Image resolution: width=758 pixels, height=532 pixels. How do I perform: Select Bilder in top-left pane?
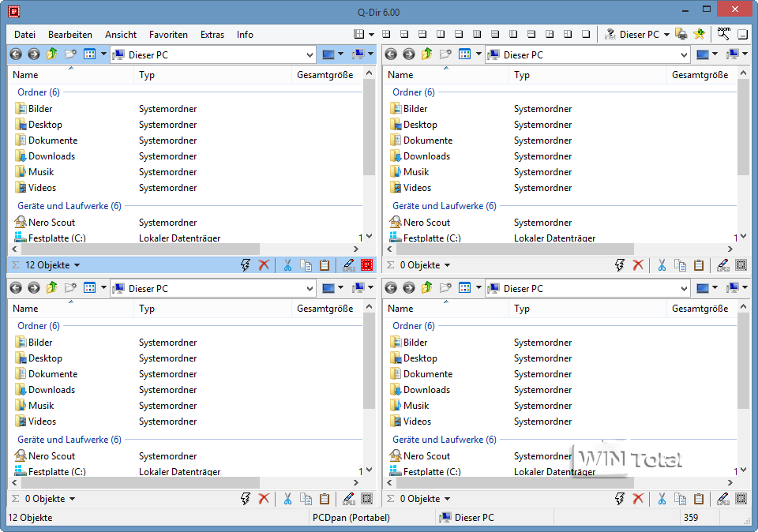click(x=40, y=109)
